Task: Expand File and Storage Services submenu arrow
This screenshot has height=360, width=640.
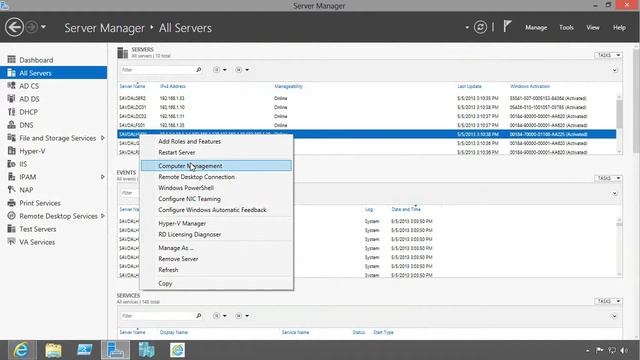Action: coord(102,138)
